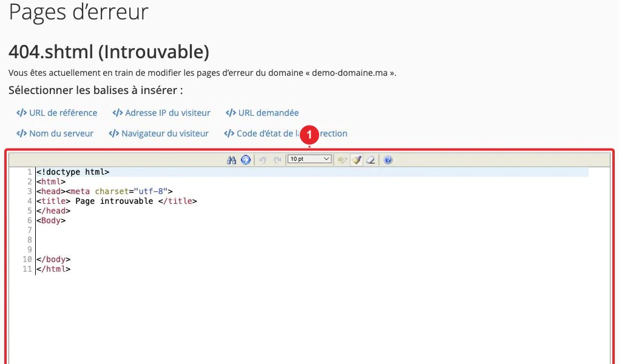Click the closing '</body>' code line
Viewport: 619px width, 364px height.
click(53, 260)
